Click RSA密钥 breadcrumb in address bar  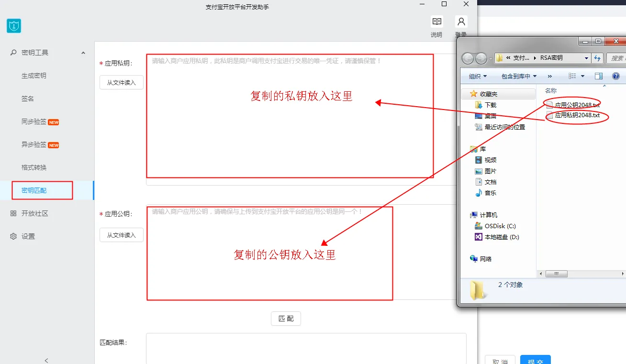pyautogui.click(x=551, y=58)
